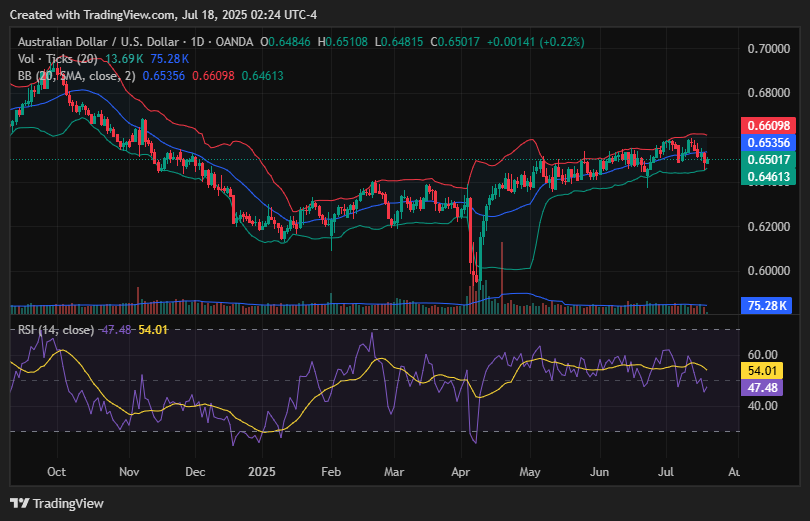Viewport: 810px width, 521px height.
Task: Click the May label on time axis
Action: (x=530, y=472)
